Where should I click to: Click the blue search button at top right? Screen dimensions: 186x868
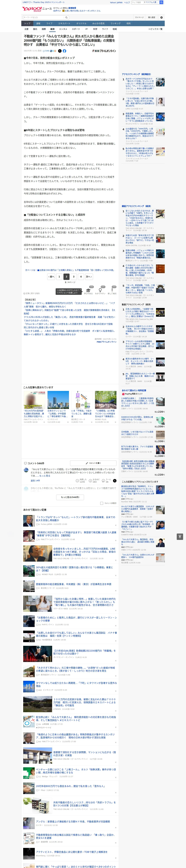pos(161,2)
